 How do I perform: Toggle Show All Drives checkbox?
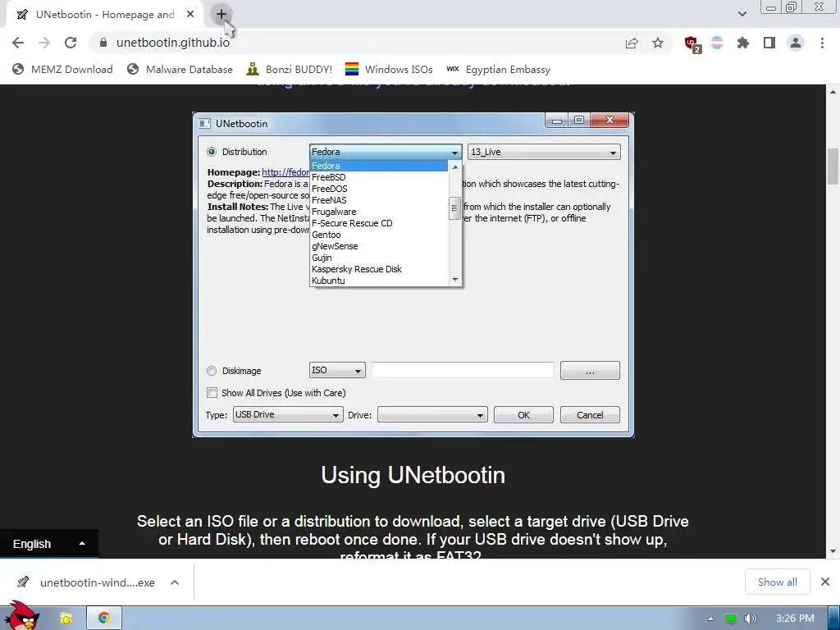[212, 393]
